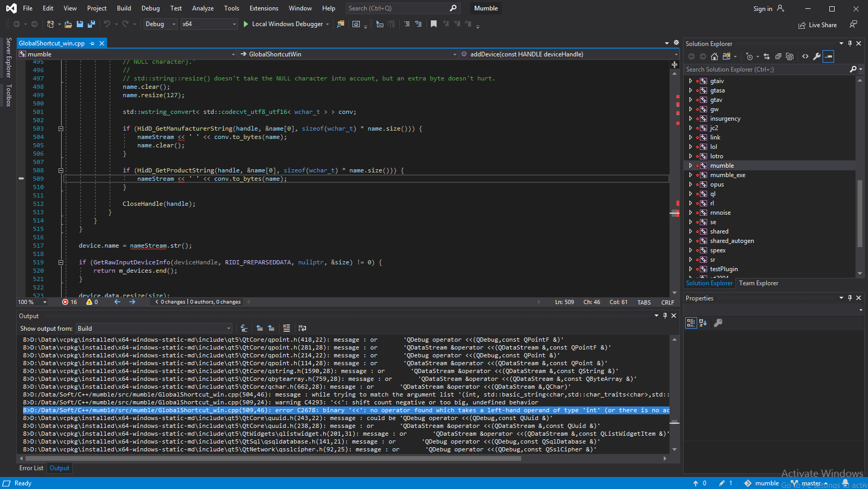Toggle the Preview Selected Items button
The width and height of the screenshot is (868, 489).
828,56
